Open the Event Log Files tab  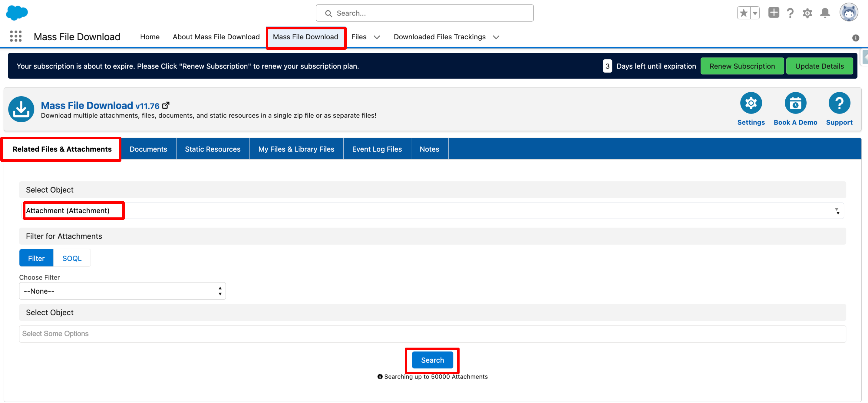pyautogui.click(x=376, y=149)
